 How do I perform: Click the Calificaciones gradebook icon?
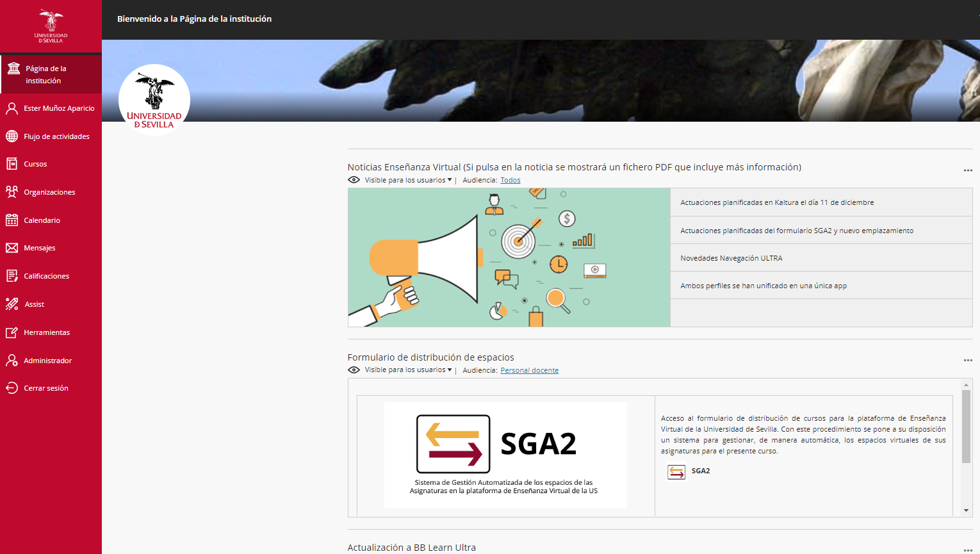click(x=12, y=276)
